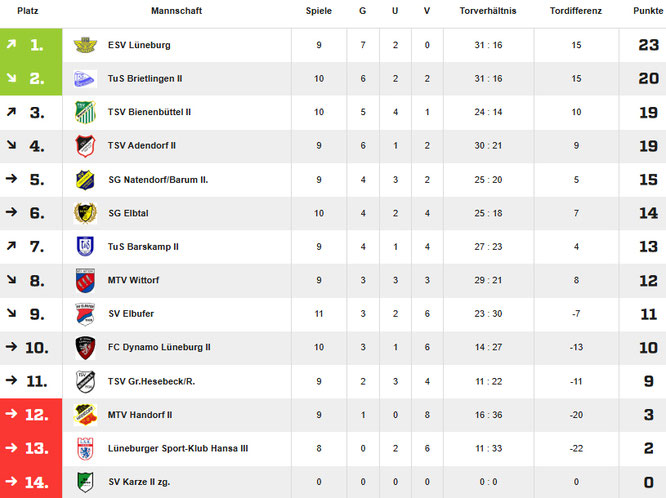Open Lüneburger Sport-Klub Hansa III team link

coord(177,448)
